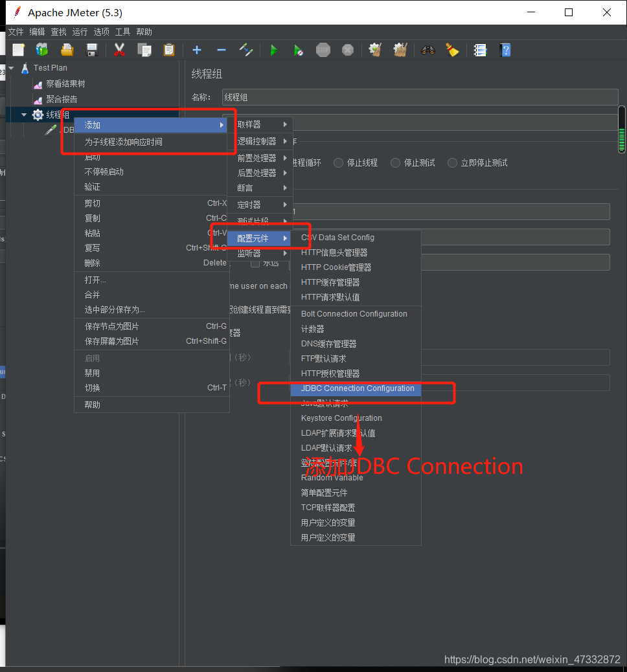Click the Toggle enable/disable icon

[246, 50]
